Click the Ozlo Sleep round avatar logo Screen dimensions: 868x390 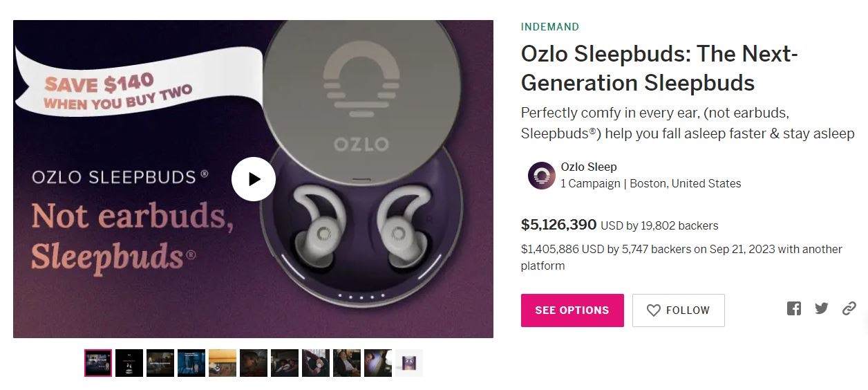point(541,176)
